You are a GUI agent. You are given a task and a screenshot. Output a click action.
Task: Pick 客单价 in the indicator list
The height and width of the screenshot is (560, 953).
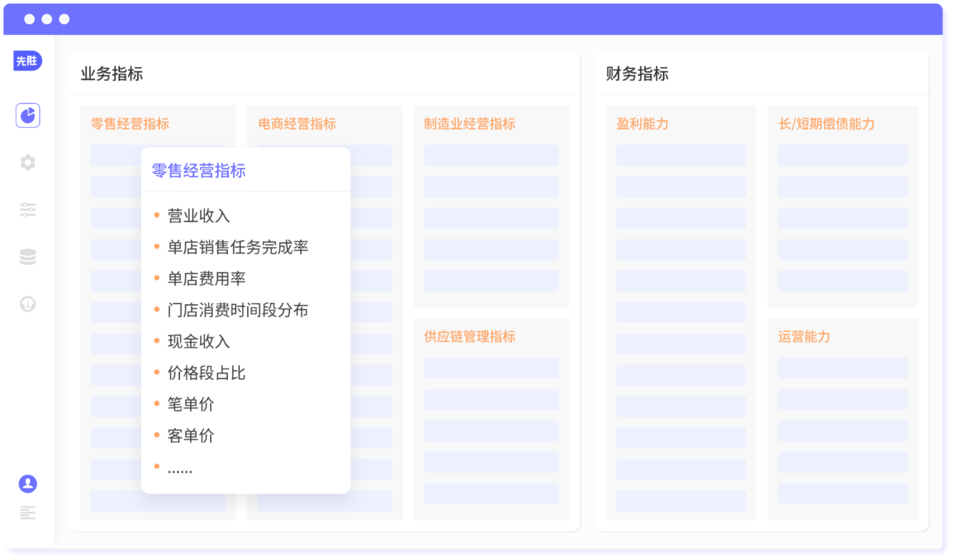click(191, 436)
